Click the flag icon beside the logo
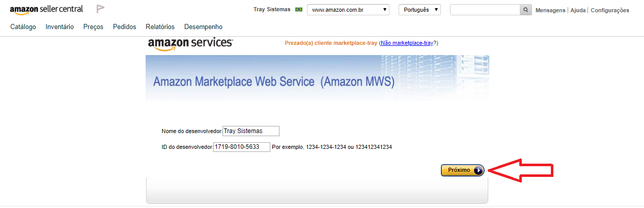Image resolution: width=644 pixels, height=208 pixels. coord(100,9)
